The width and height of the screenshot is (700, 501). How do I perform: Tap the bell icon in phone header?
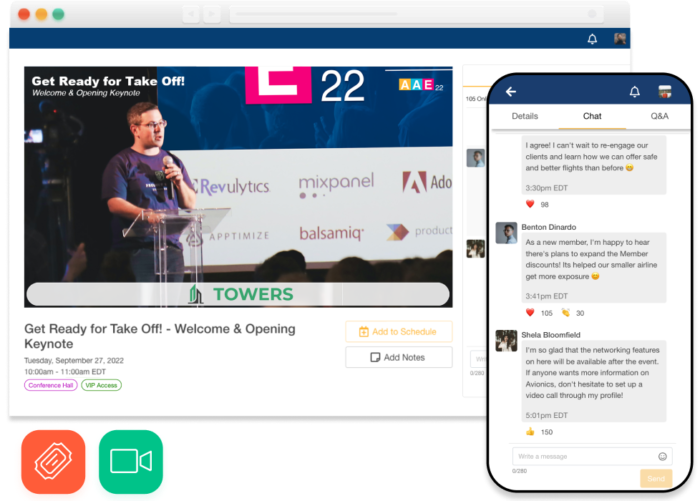pos(634,92)
